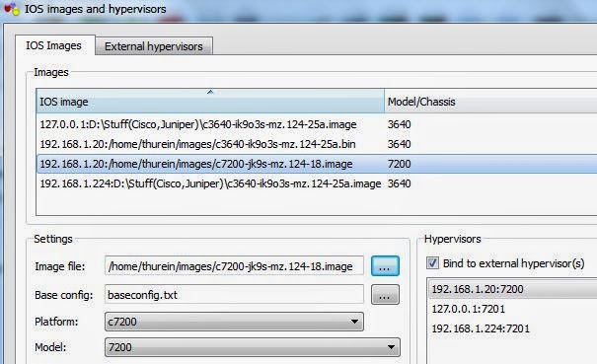
Task: Switch to the IOS Images tab
Action: pyautogui.click(x=54, y=45)
